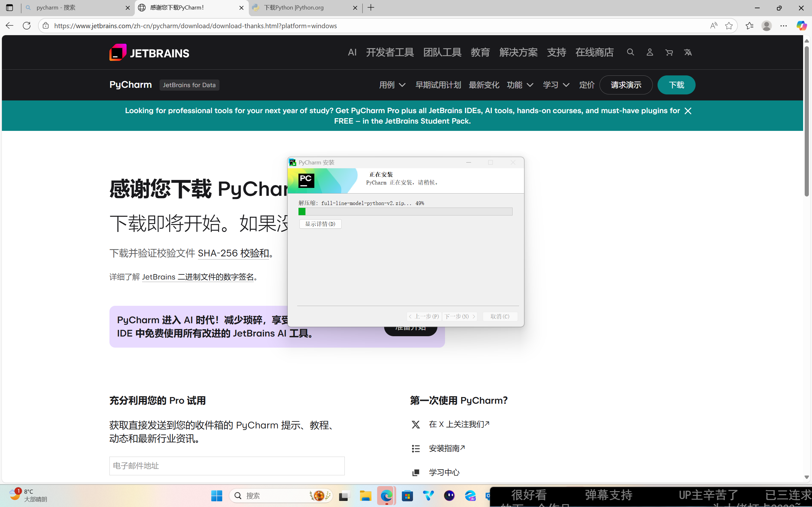Switch website language via translate icon
Viewport: 812px width, 507px height.
click(x=688, y=52)
